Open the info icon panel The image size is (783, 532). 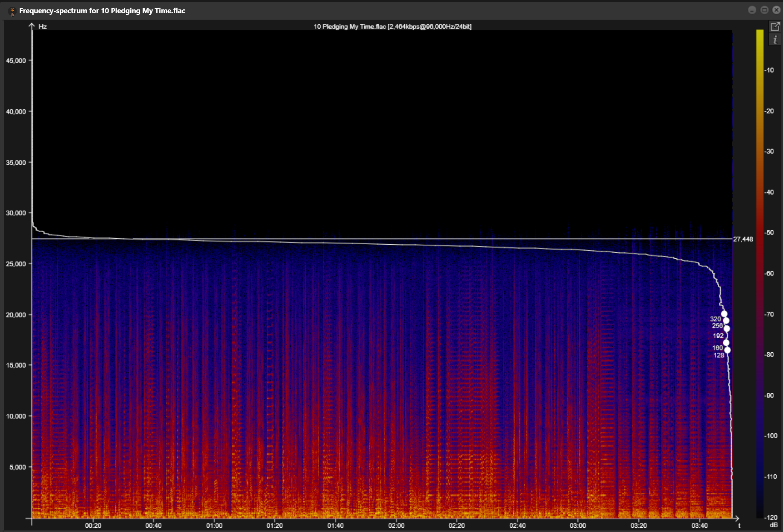[x=775, y=40]
